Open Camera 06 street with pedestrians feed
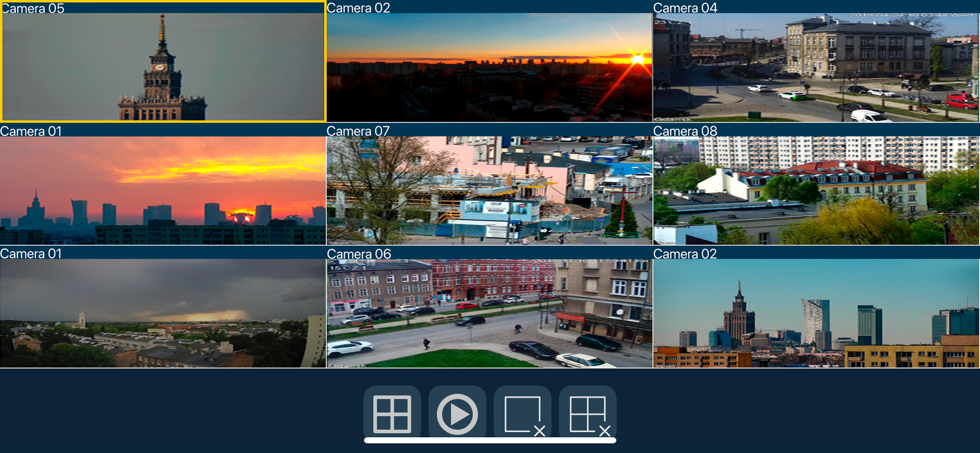The width and height of the screenshot is (980, 453). (489, 313)
